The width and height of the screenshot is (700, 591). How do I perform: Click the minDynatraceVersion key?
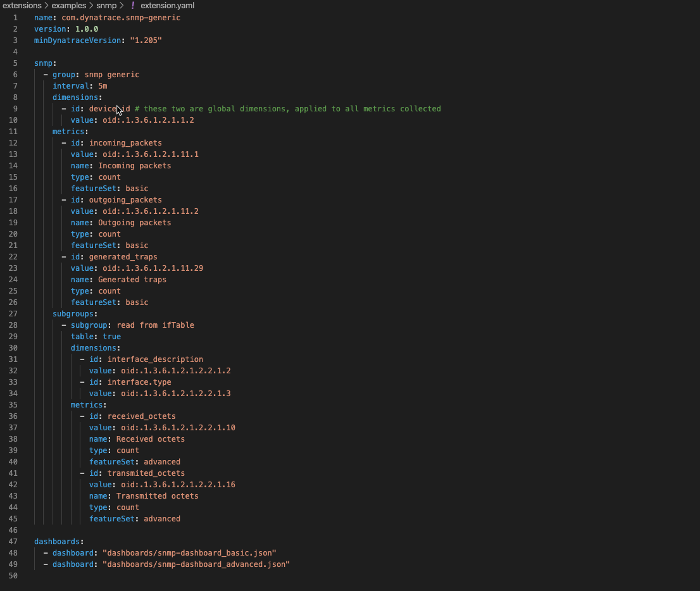[78, 40]
